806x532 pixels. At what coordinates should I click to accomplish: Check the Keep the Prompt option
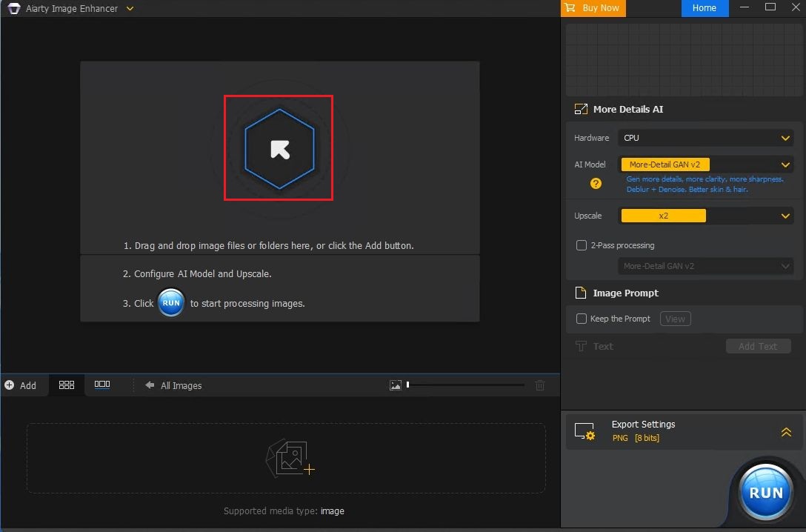582,319
